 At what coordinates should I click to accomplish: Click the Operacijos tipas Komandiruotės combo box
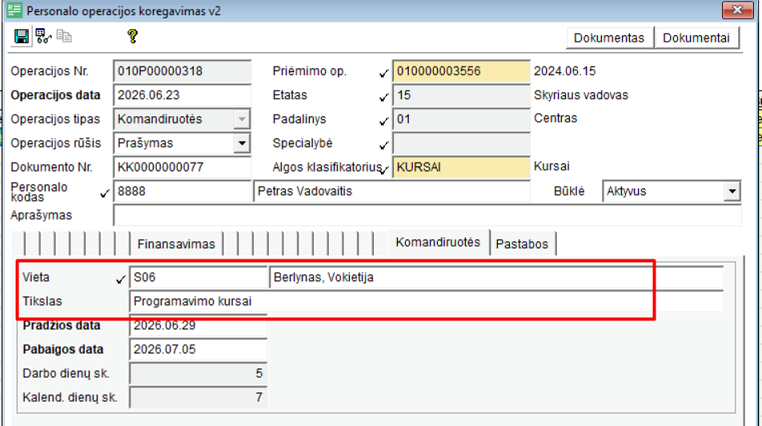(182, 119)
